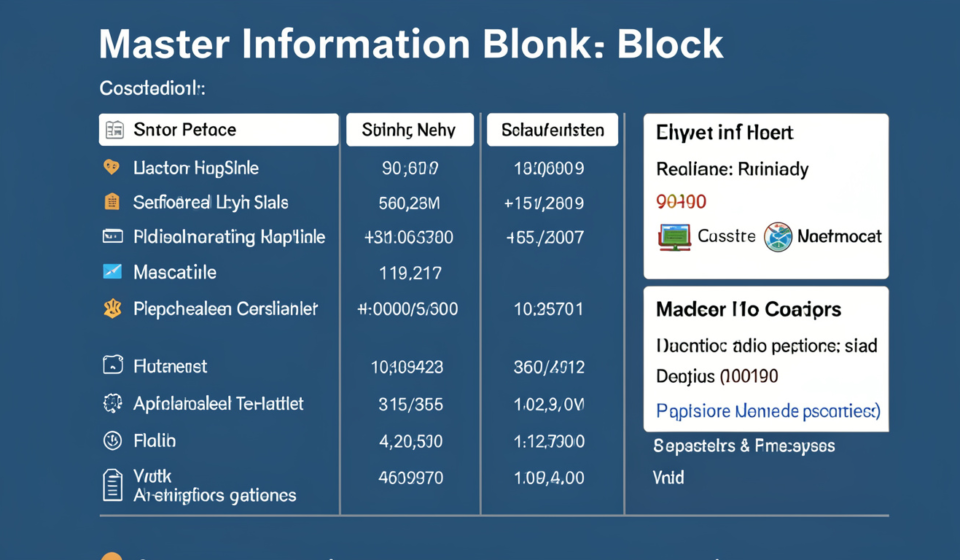Click the Cosotedioril: subtitle
Screen dimensions: 960x560
pyautogui.click(x=152, y=89)
